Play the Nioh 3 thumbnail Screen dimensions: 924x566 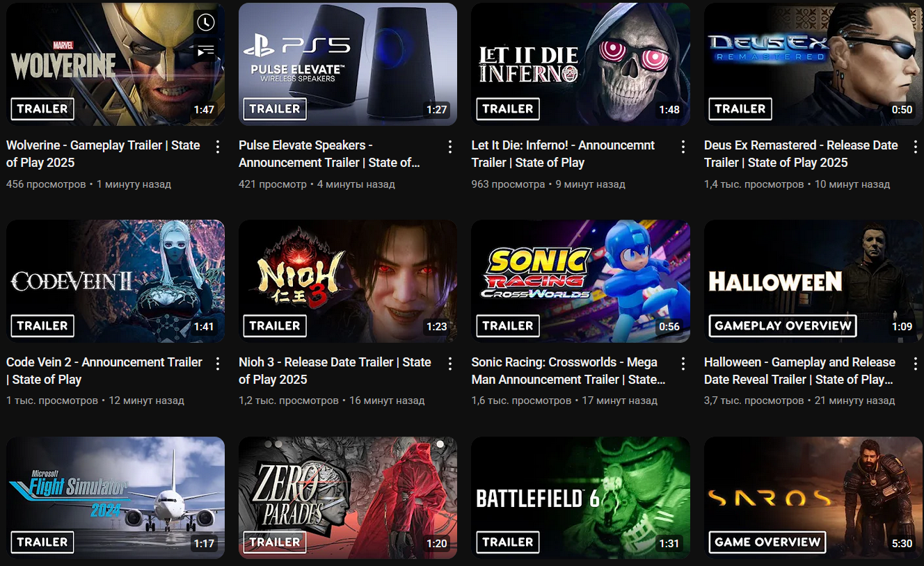click(348, 281)
